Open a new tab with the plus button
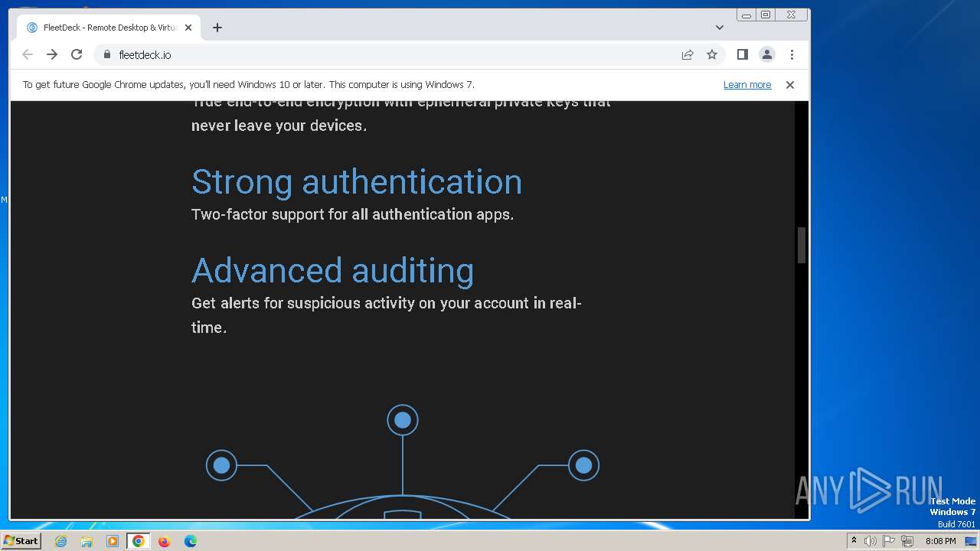 click(217, 28)
